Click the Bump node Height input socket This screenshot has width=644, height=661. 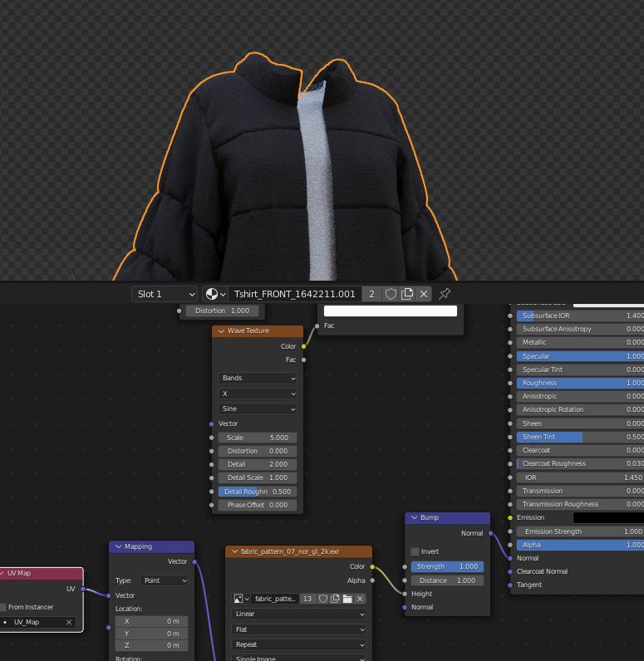405,594
